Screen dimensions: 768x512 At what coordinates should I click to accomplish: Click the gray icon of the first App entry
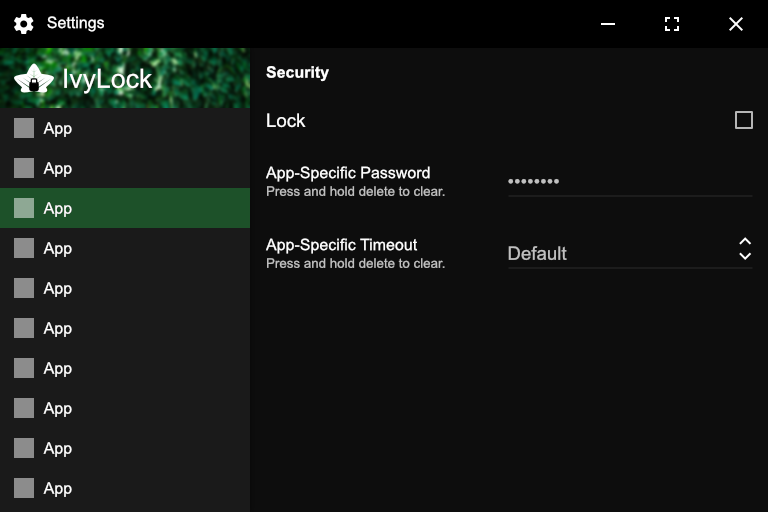[24, 128]
